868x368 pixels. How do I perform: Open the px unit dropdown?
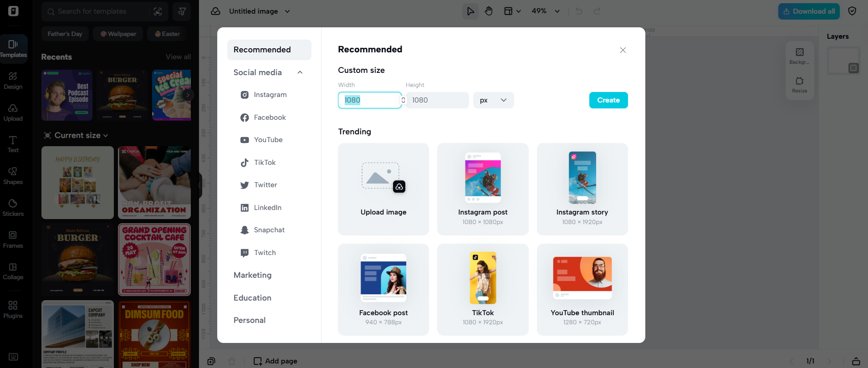tap(493, 100)
